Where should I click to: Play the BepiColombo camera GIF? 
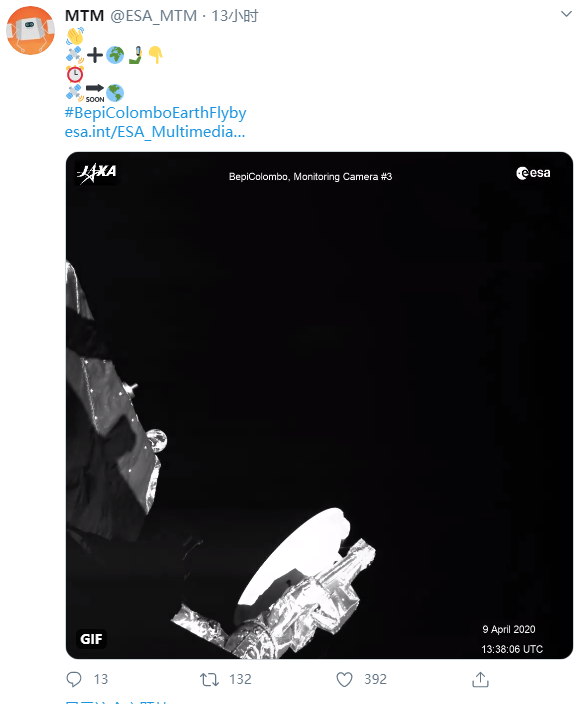click(x=319, y=405)
